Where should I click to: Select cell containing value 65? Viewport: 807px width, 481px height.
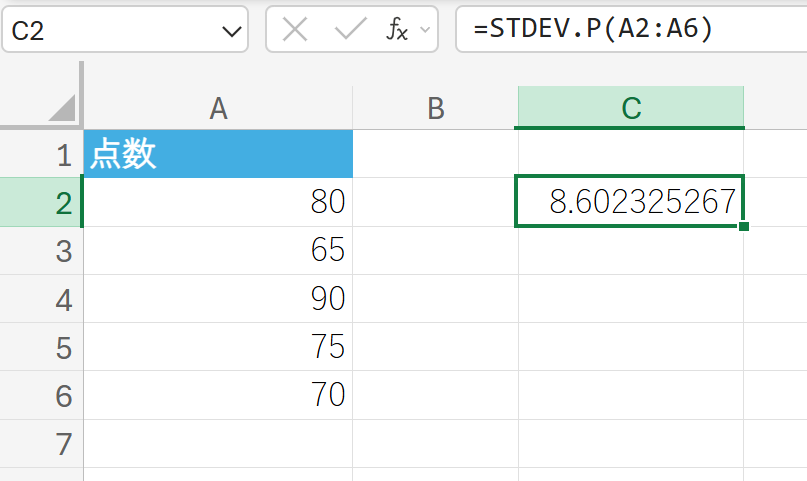tap(218, 251)
